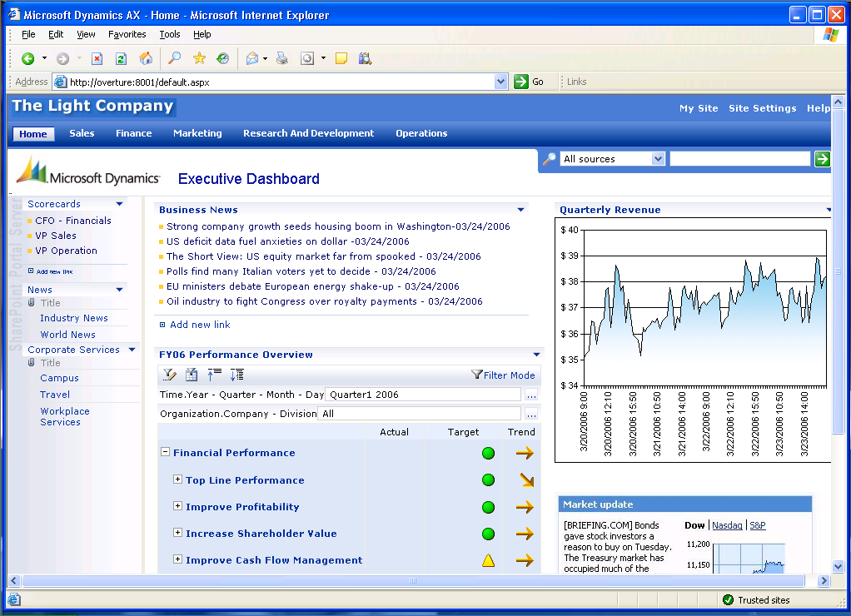Click the Research toolbar icon
The height and width of the screenshot is (616, 851).
pyautogui.click(x=365, y=58)
